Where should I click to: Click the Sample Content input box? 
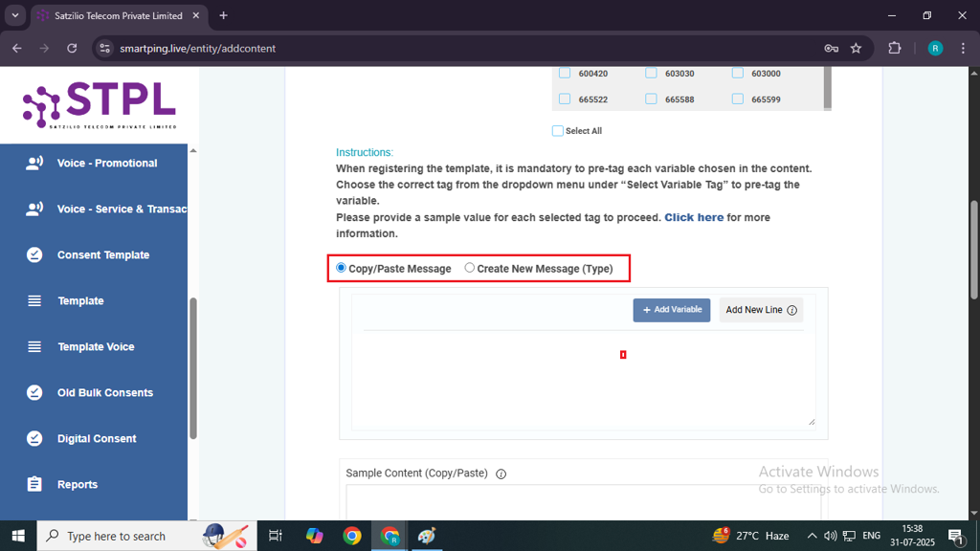click(584, 502)
